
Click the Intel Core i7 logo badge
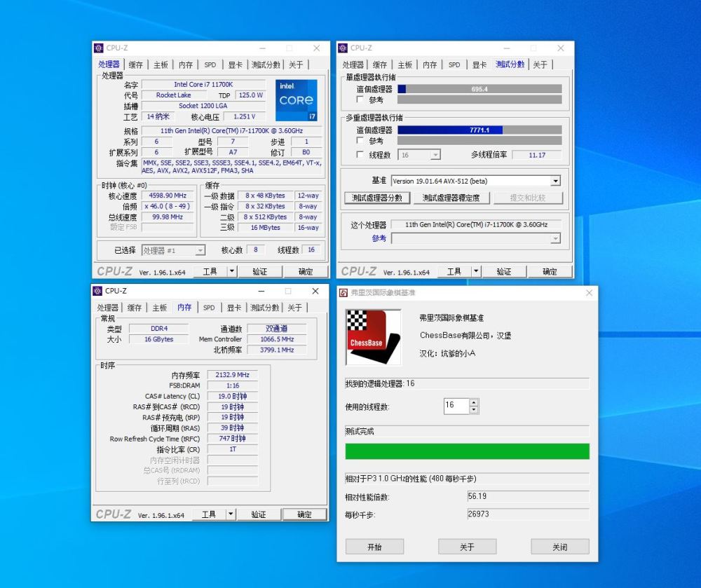point(297,100)
